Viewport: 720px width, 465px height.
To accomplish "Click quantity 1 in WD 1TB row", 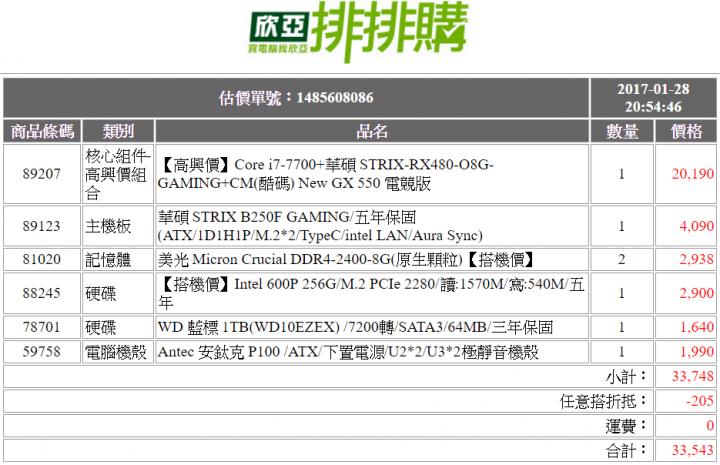I will click(622, 327).
